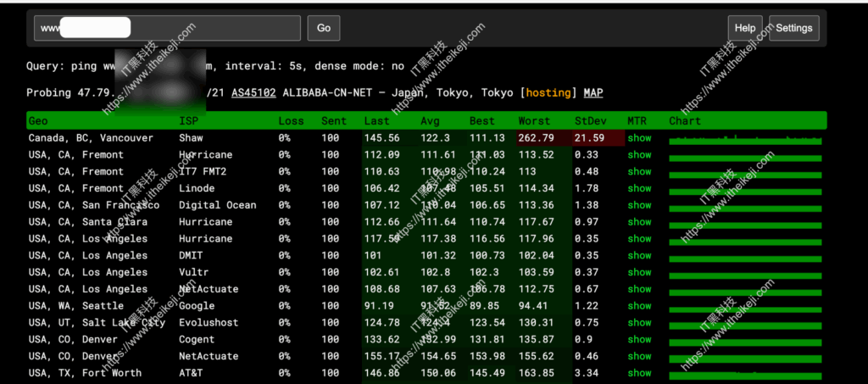The height and width of the screenshot is (384, 868).
Task: Show MTR for Fremont Hurricane row
Action: tap(639, 154)
